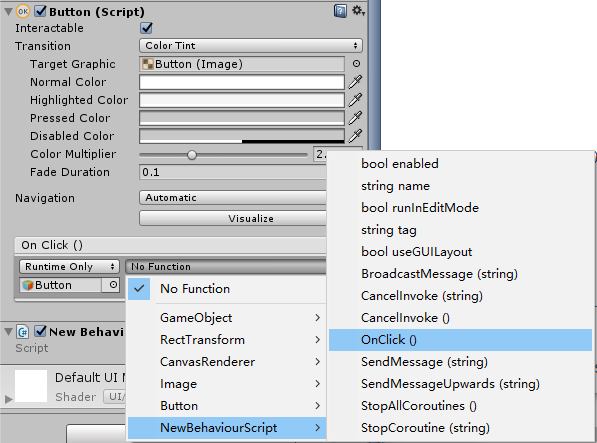
Task: Open the On Click object picker circle
Action: pyautogui.click(x=113, y=285)
